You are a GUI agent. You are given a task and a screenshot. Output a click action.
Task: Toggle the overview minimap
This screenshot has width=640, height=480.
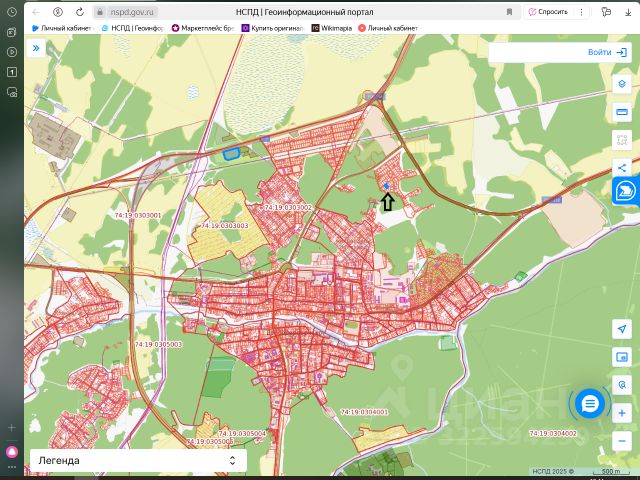[x=622, y=357]
